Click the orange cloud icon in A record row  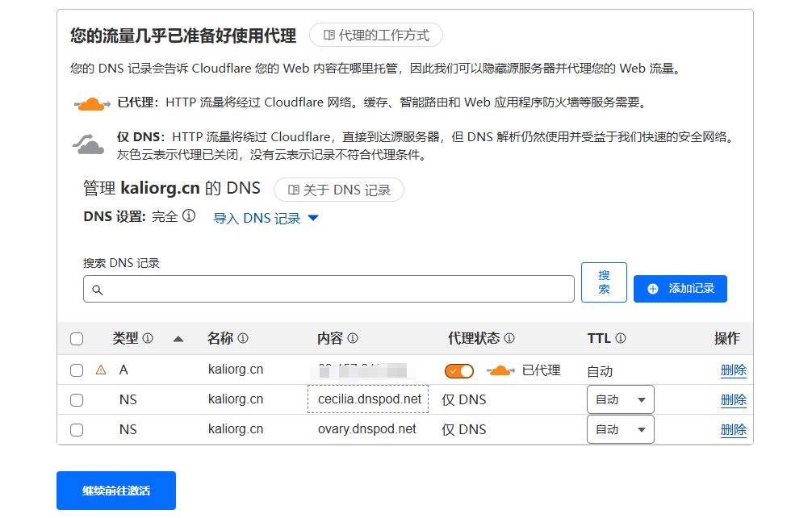[500, 370]
